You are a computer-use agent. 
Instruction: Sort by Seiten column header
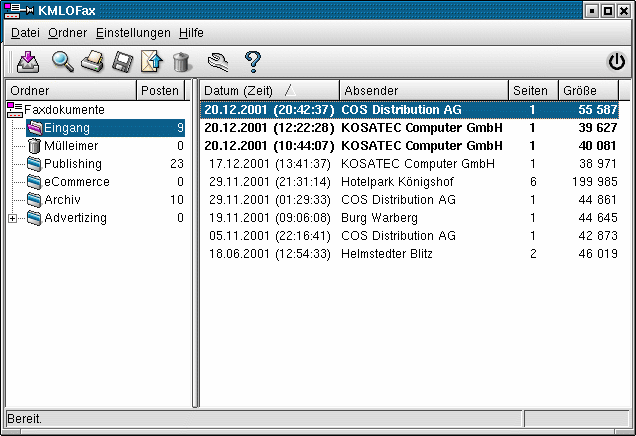(x=533, y=90)
